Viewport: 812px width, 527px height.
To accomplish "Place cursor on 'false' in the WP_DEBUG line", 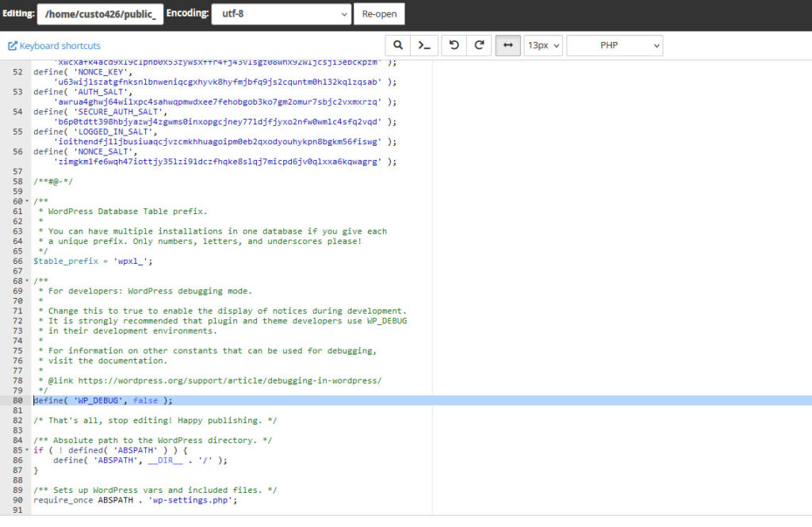I will (145, 400).
